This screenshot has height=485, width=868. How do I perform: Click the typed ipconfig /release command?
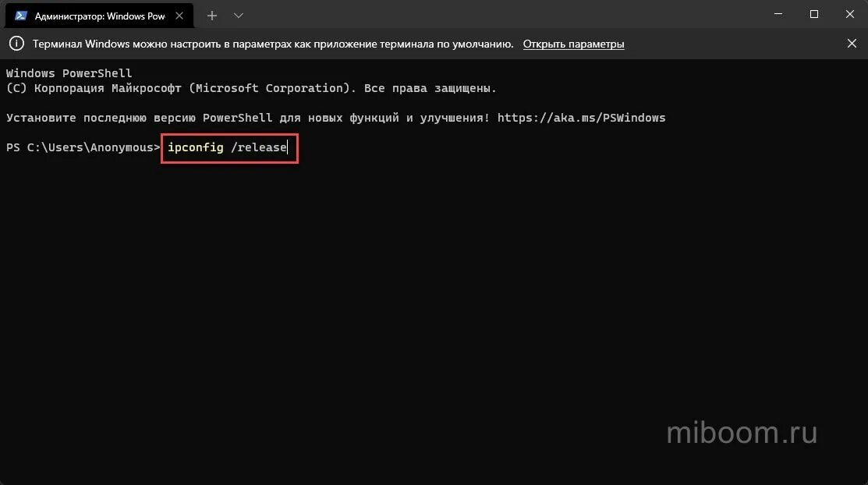tap(228, 147)
